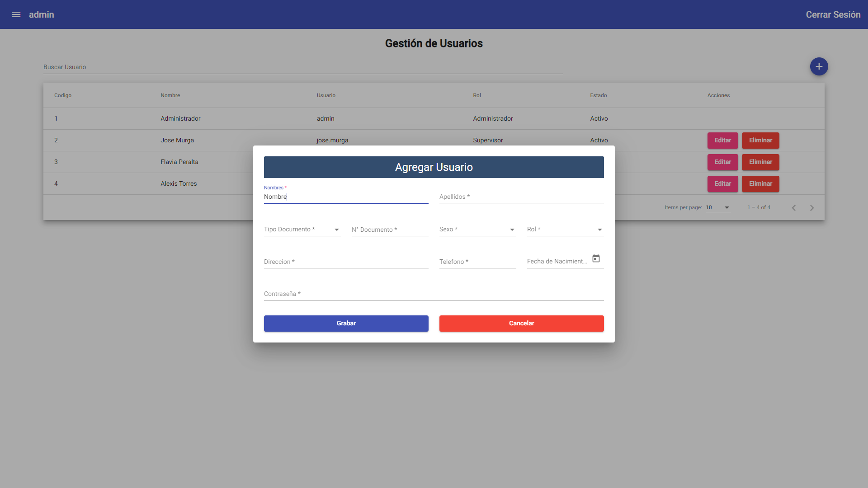Open the navigation hamburger menu
868x488 pixels.
16,14
